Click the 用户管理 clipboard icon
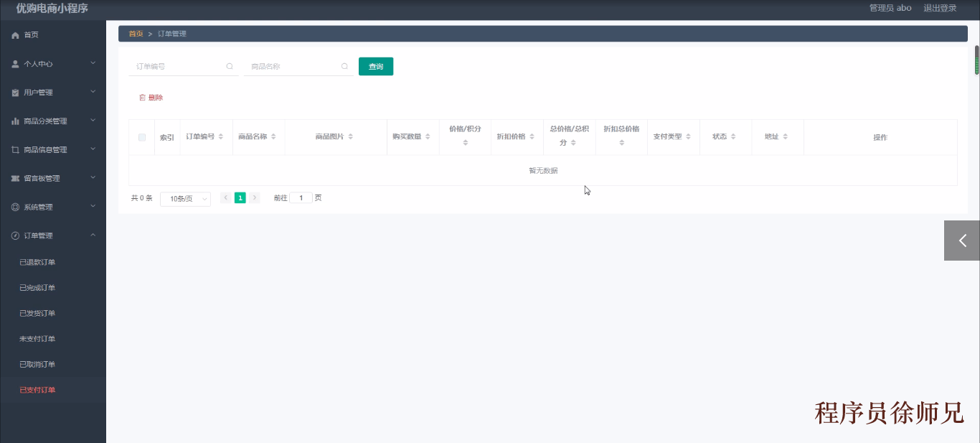This screenshot has height=443, width=980. (x=15, y=93)
